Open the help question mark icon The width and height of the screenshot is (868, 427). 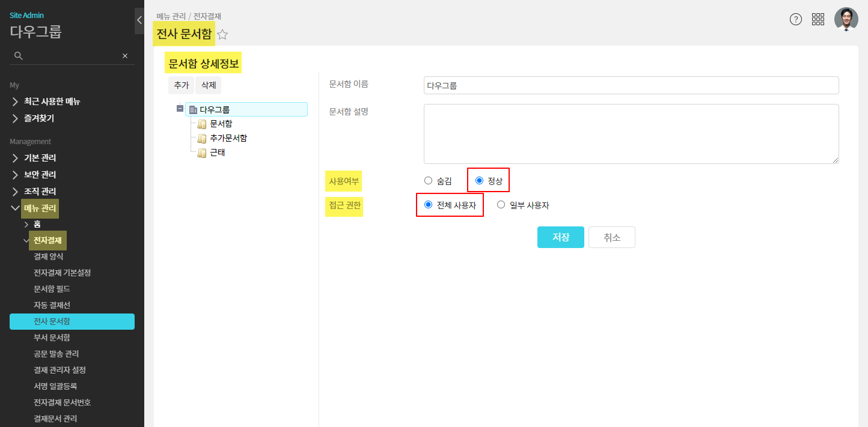[796, 19]
